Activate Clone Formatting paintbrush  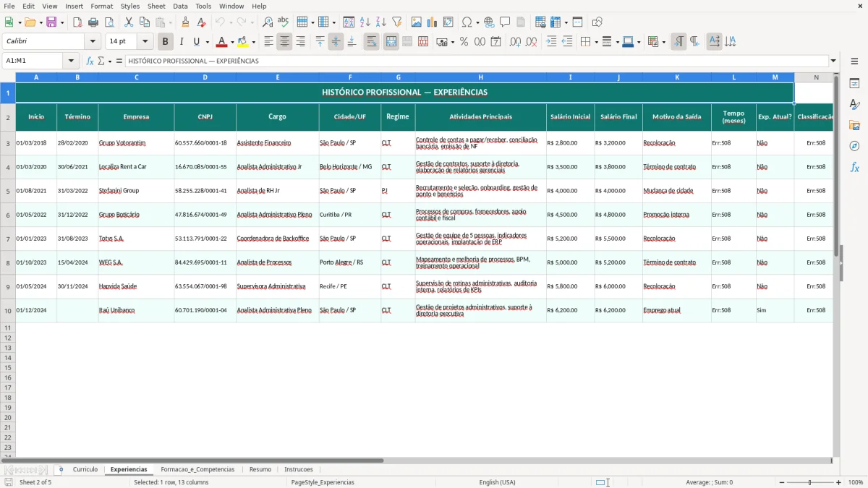click(x=186, y=22)
